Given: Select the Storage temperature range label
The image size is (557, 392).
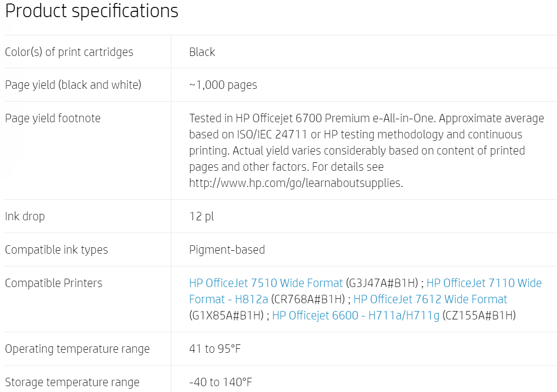Looking at the screenshot, I should point(72,382).
